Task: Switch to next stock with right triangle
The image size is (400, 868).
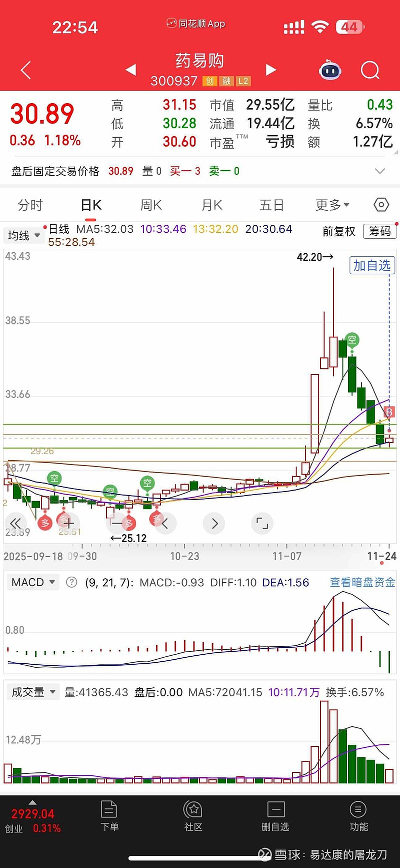Action: coord(271,70)
